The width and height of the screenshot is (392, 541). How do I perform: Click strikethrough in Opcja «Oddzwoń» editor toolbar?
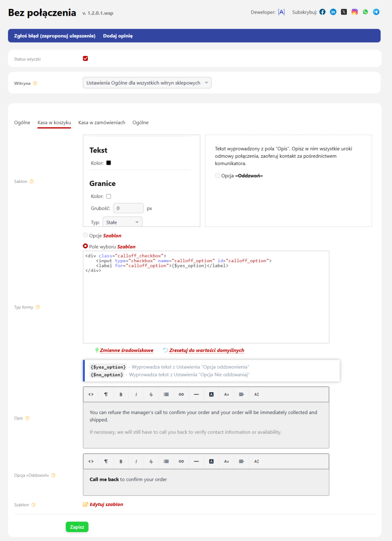151,461
